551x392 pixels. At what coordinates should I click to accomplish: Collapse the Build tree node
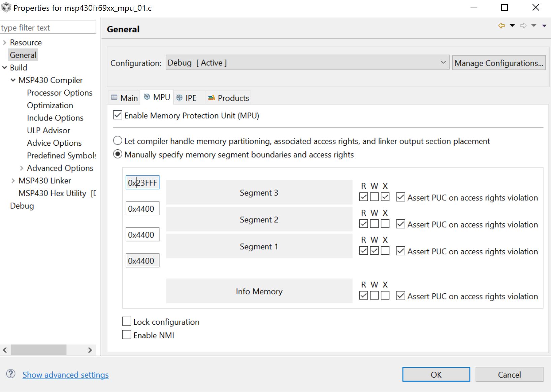click(x=5, y=68)
